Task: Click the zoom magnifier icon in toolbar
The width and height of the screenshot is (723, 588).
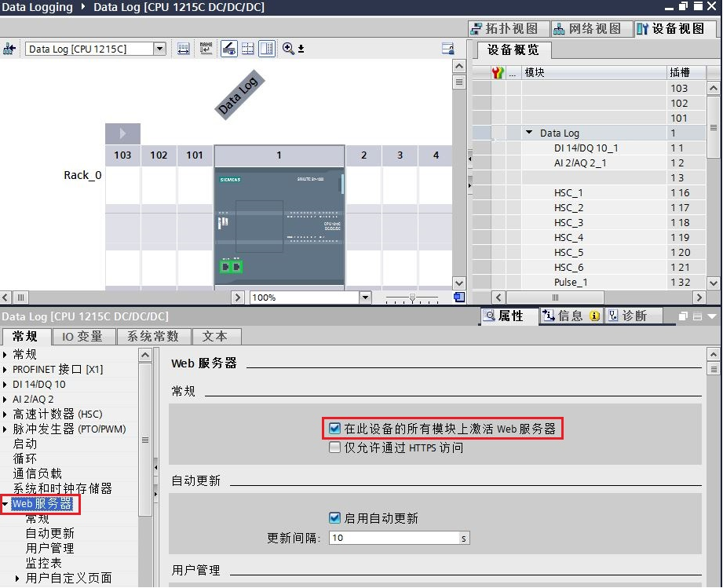Action: click(x=288, y=49)
